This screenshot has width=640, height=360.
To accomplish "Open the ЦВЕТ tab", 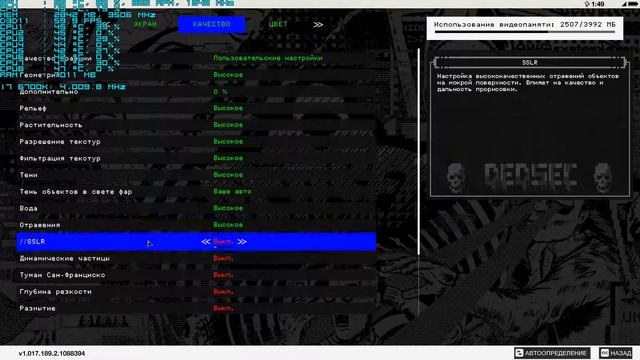I will [x=278, y=24].
